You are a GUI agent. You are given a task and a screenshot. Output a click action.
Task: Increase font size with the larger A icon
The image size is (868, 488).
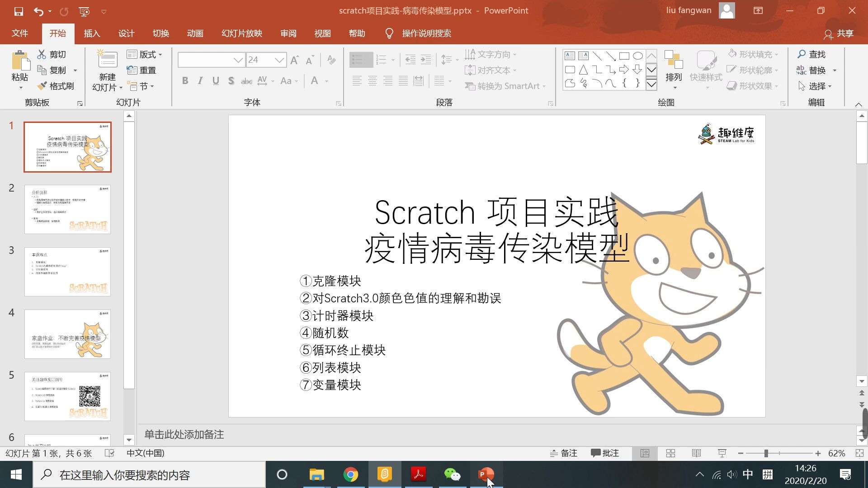coord(294,60)
